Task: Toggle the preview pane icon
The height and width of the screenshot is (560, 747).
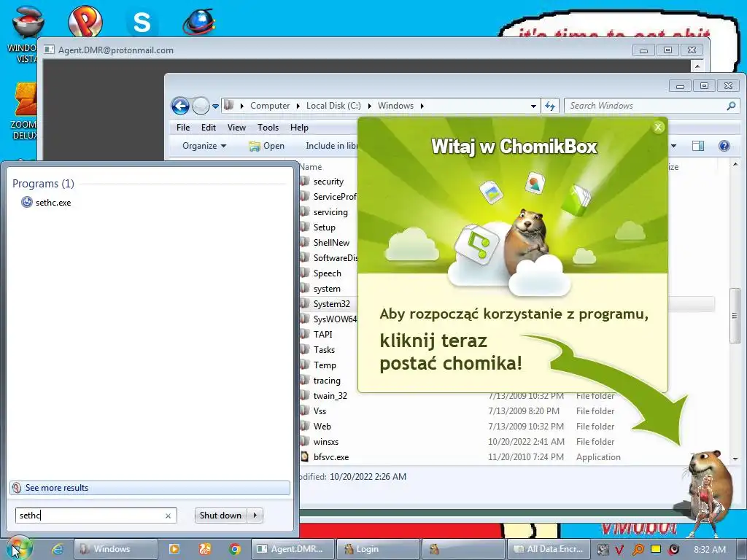Action: pyautogui.click(x=698, y=146)
